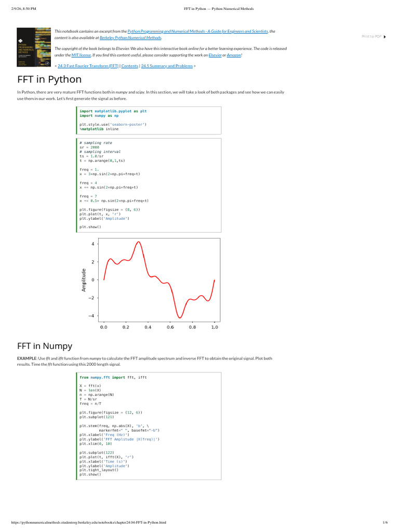The height and width of the screenshot is (532, 399).
Task: Click the red amplitude signal plot
Action: pos(159,280)
